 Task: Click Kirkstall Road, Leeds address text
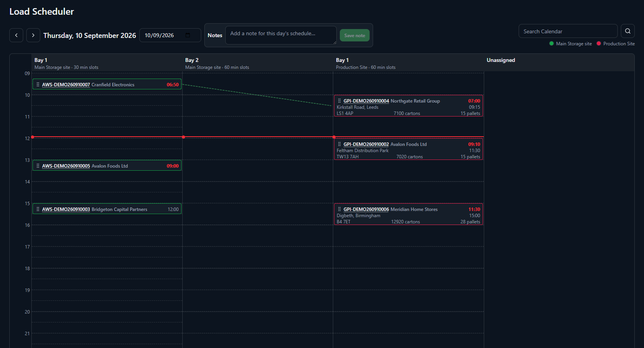(x=358, y=107)
